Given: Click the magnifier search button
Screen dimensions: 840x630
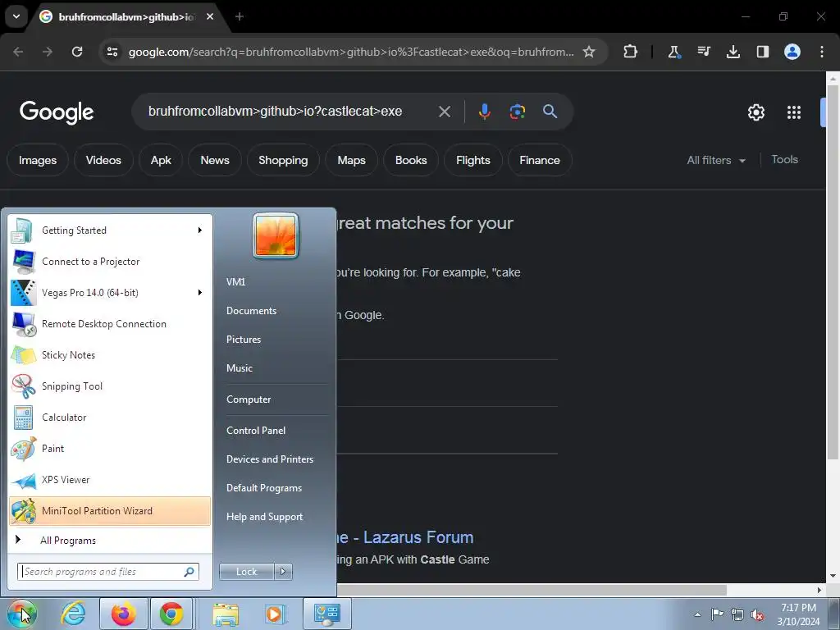Looking at the screenshot, I should [x=550, y=112].
